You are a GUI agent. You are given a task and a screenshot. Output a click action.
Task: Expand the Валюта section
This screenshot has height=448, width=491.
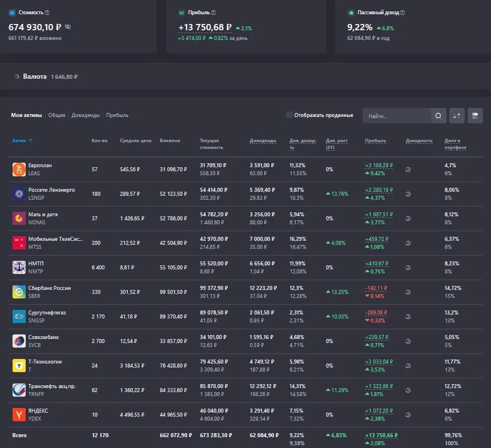pyautogui.click(x=17, y=76)
